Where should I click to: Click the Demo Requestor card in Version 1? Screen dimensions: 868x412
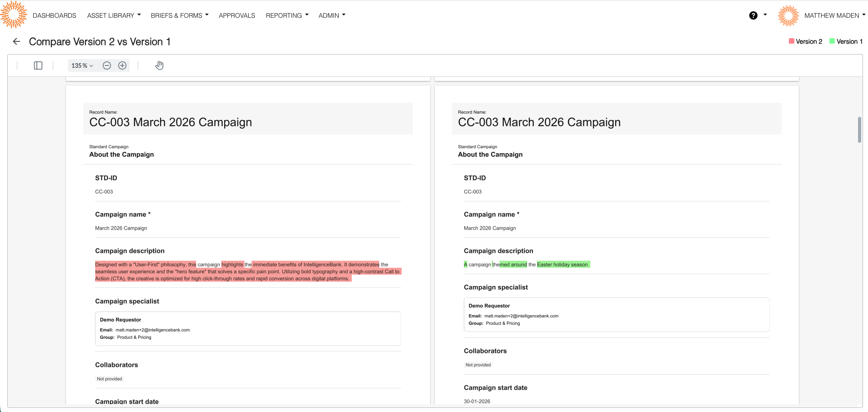click(616, 314)
